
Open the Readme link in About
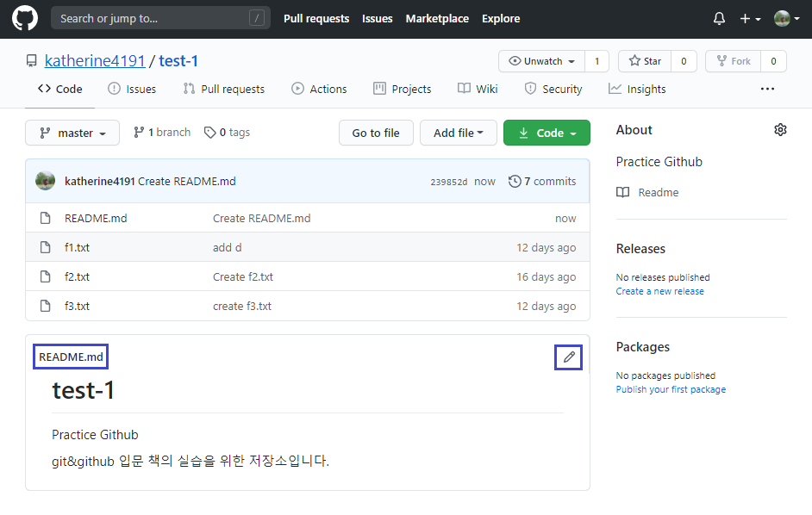pyautogui.click(x=647, y=193)
